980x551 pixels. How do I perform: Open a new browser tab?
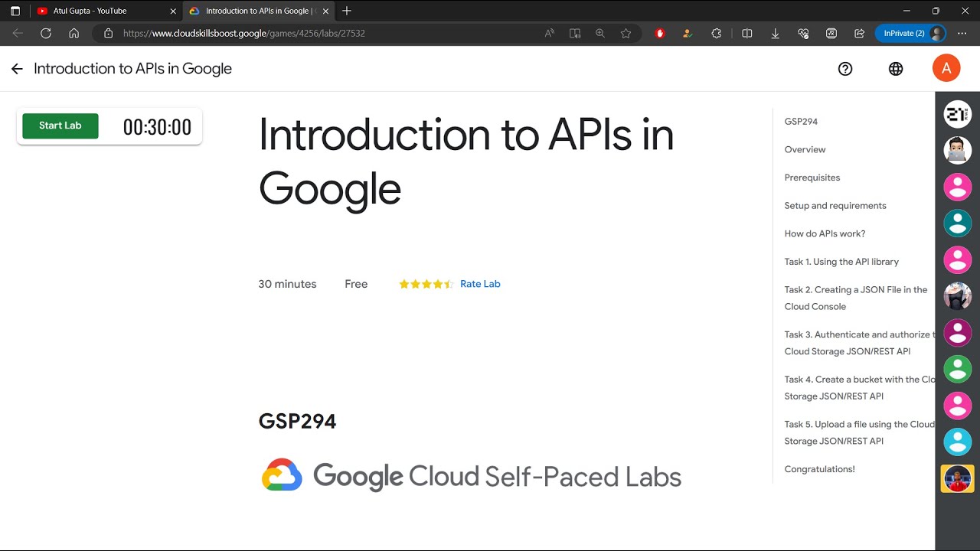pyautogui.click(x=347, y=11)
